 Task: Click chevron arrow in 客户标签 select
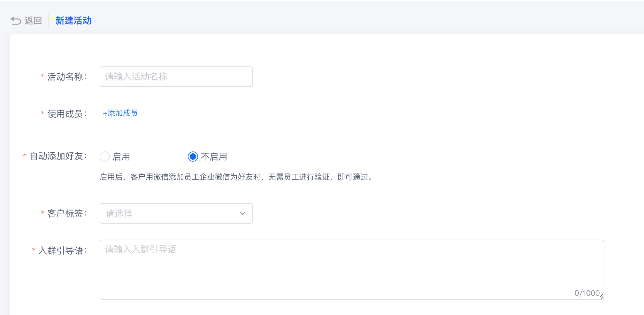click(x=243, y=213)
